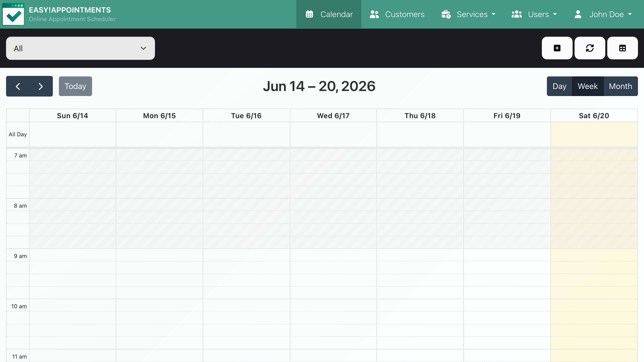Click the Calendar nav calendar icon

[x=309, y=14]
